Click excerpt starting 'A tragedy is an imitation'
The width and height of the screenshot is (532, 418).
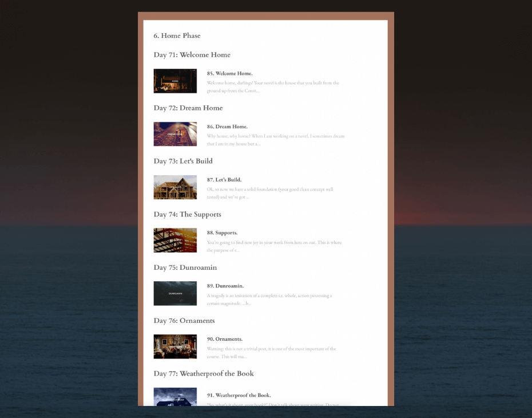click(270, 299)
